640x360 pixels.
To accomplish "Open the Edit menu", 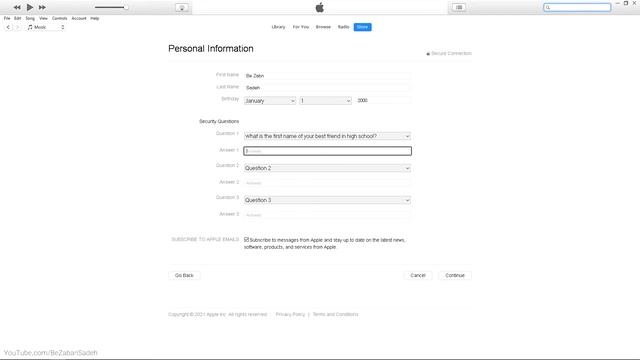I will [x=18, y=18].
